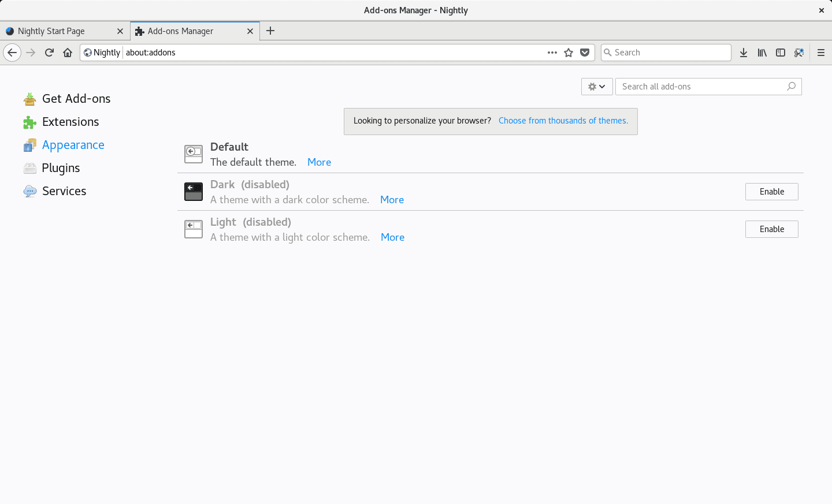Click the magnifier in add-ons search box
The width and height of the screenshot is (832, 504).
pos(792,87)
